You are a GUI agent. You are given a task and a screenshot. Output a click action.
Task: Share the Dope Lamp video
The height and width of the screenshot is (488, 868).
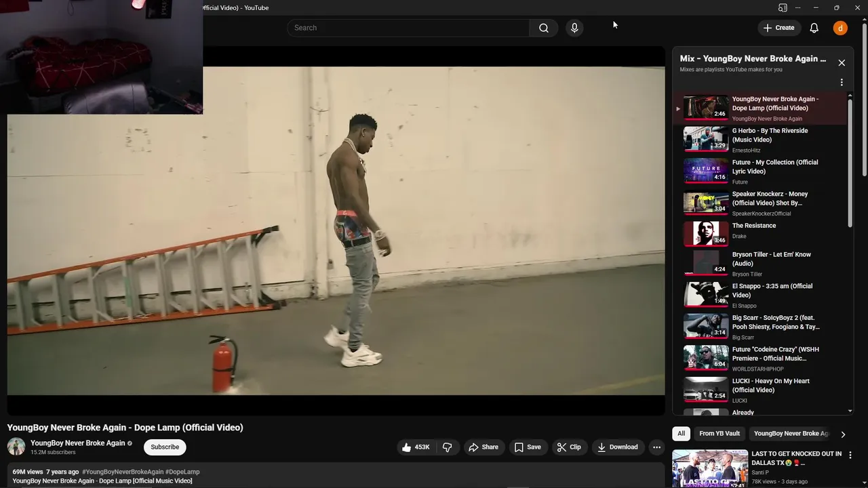tap(484, 447)
